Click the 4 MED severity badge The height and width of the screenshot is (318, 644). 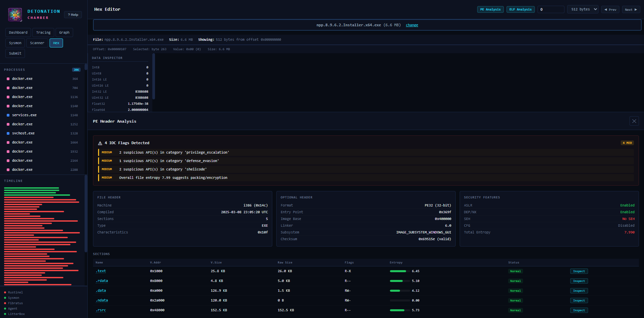627,143
